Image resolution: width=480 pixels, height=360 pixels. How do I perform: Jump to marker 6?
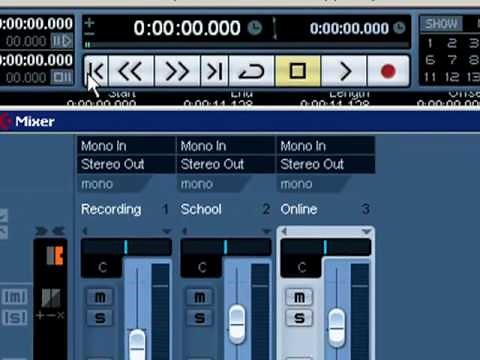430,60
